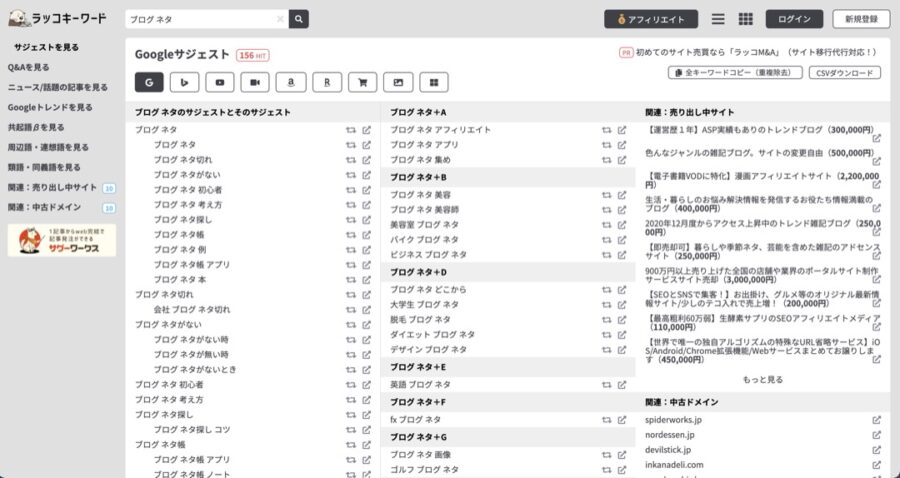
Task: Click 全キーワードコピー（重複除去） button
Action: click(x=735, y=73)
